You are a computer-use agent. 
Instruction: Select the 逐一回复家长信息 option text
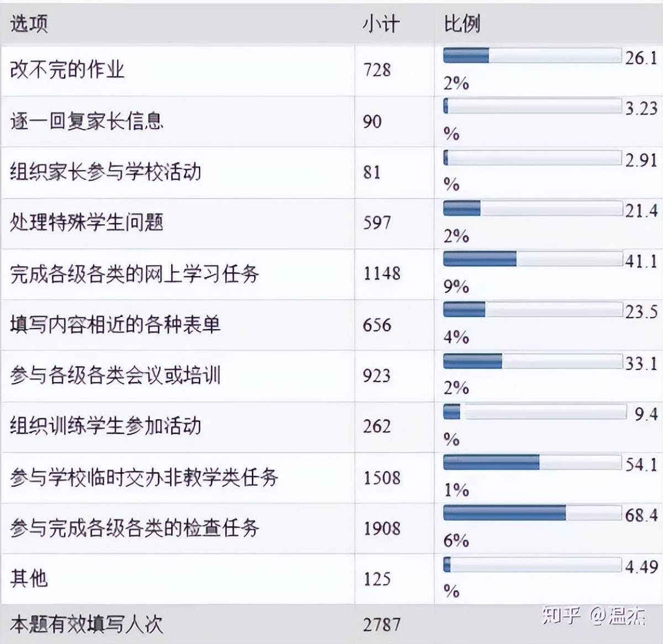pyautogui.click(x=87, y=120)
